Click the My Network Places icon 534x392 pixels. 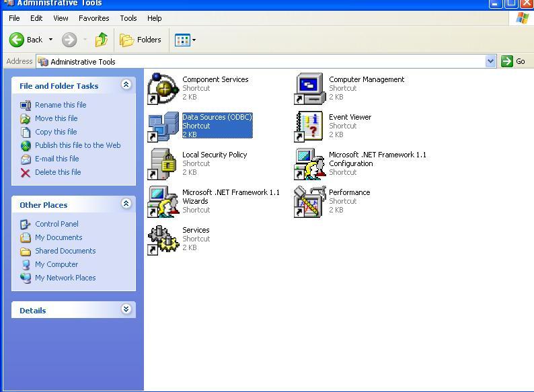26,278
